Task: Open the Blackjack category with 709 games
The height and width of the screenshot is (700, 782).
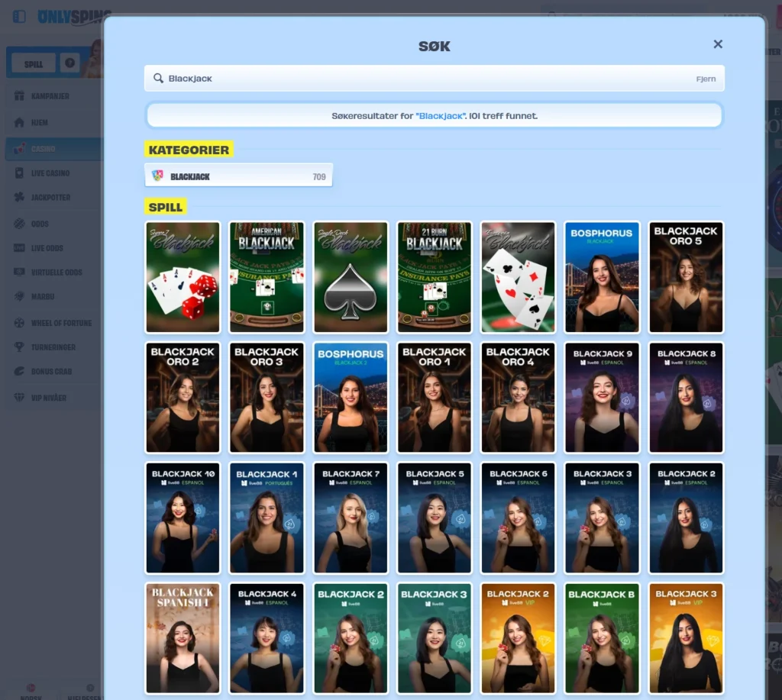Action: pyautogui.click(x=239, y=176)
